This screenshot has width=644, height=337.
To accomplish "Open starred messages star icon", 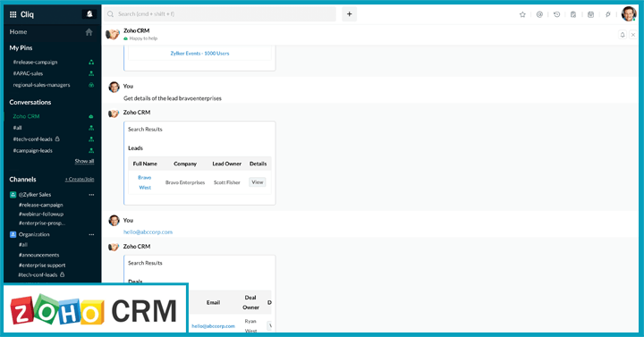I will point(522,14).
